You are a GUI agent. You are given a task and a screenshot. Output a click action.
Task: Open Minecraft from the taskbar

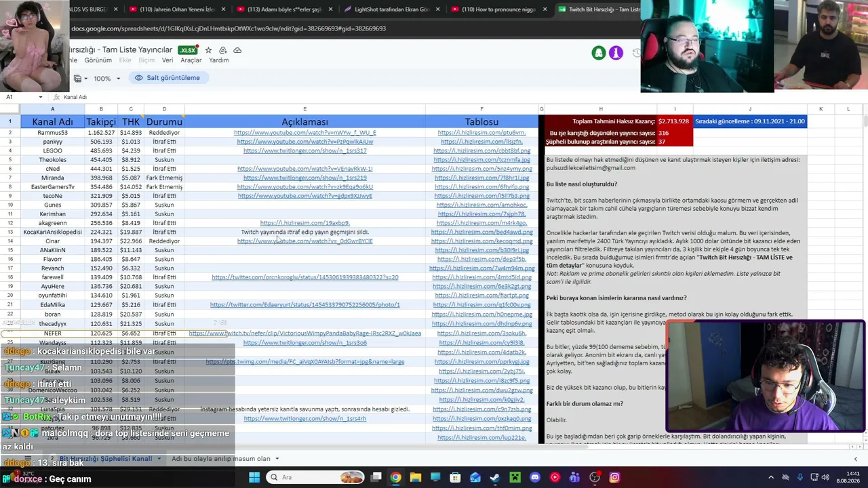pos(515,477)
